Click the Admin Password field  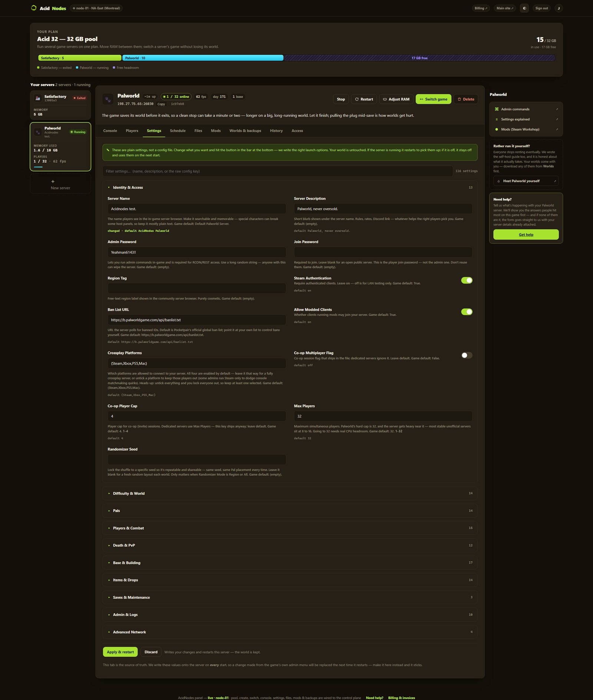click(x=197, y=252)
